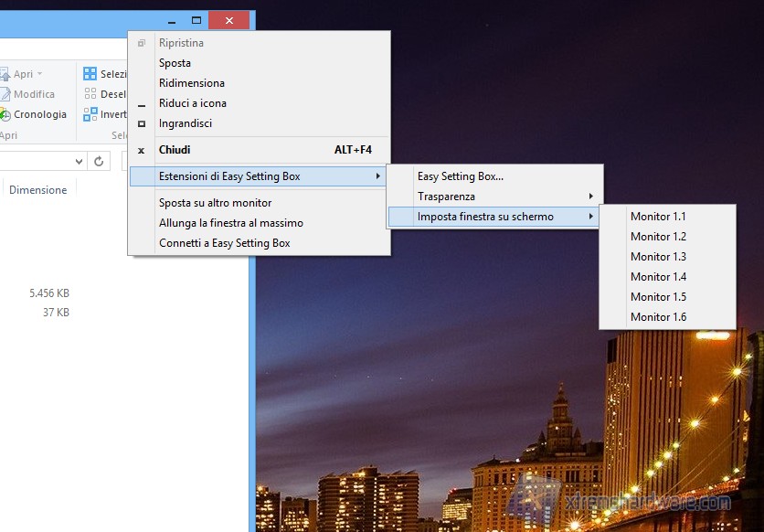Refresh the folder with the address bar reload icon

pyautogui.click(x=99, y=162)
